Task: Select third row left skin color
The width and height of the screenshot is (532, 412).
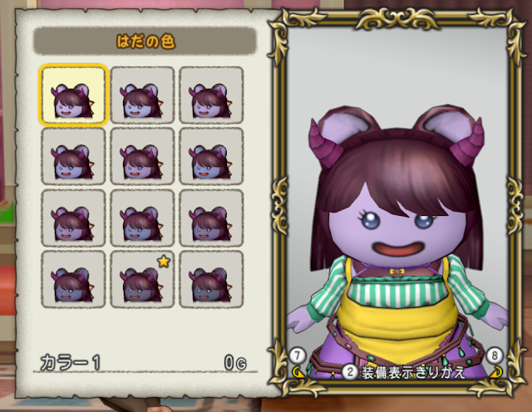Action: (x=73, y=218)
